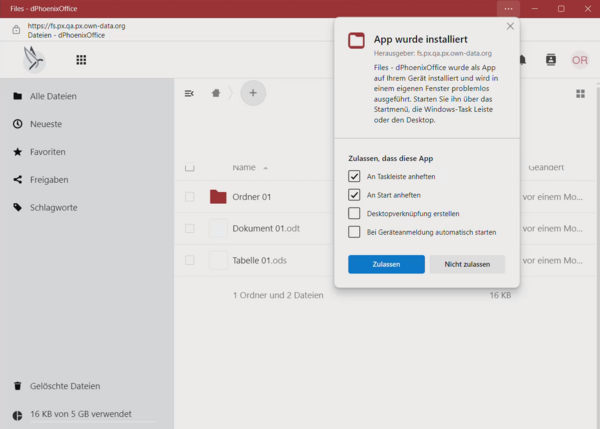
Task: Click the app icon in install popup
Action: point(356,41)
